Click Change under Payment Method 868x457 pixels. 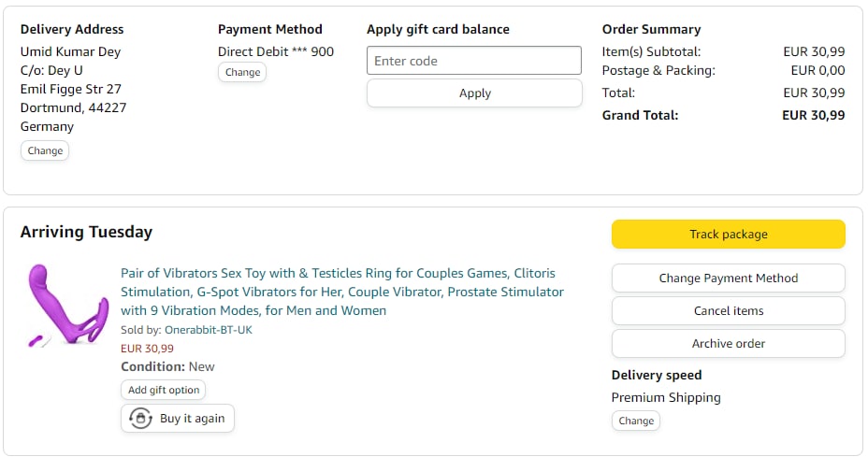[242, 72]
